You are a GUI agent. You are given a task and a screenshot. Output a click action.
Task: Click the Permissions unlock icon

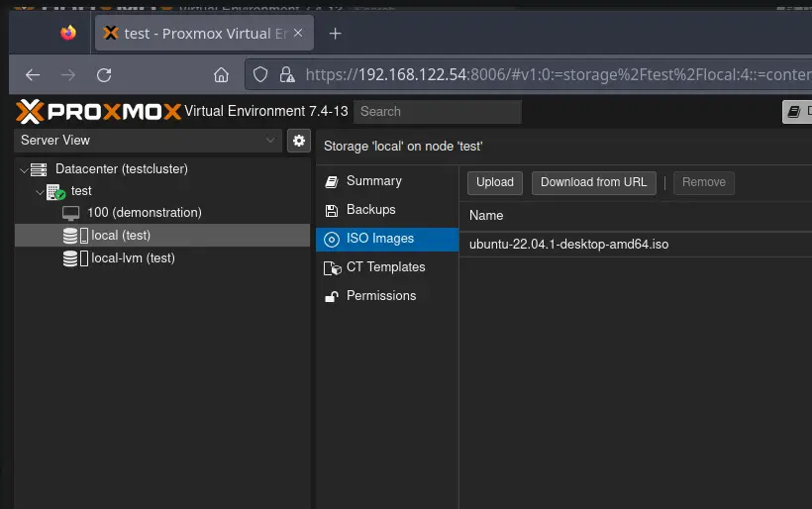(x=332, y=296)
